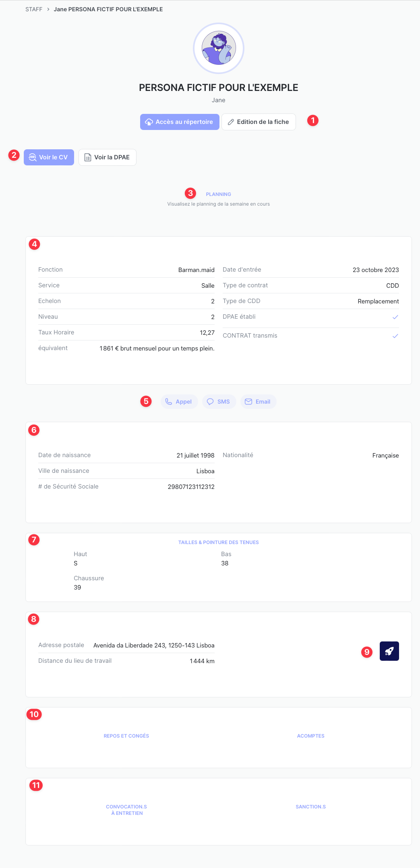Toggle the DPAE établi checkmark
420x868 pixels.
(395, 317)
